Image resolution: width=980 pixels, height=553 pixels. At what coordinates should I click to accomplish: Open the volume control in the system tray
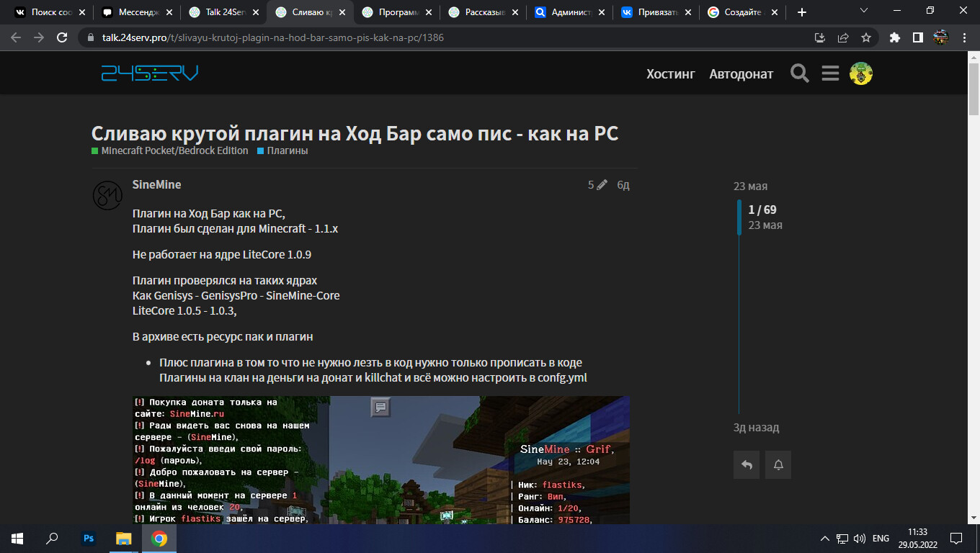859,539
